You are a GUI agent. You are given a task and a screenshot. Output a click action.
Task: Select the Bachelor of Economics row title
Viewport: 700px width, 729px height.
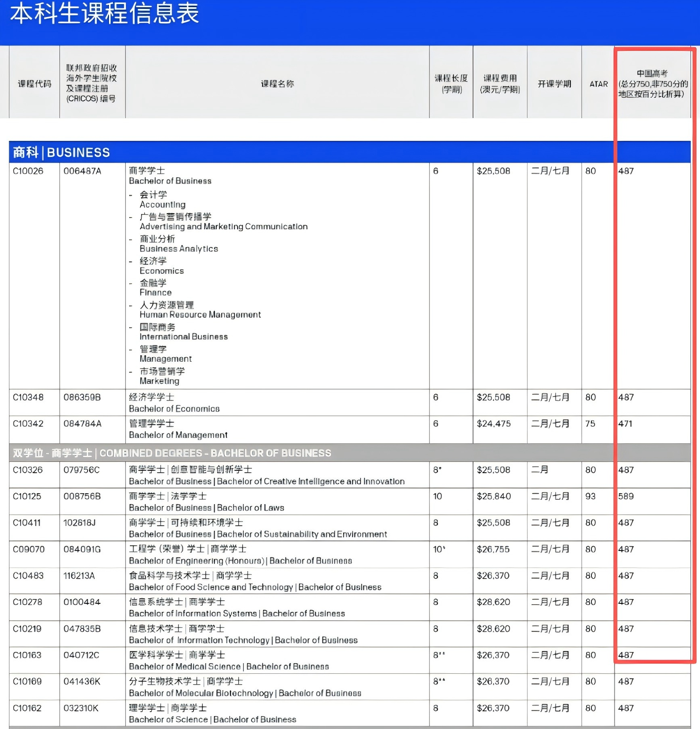pyautogui.click(x=174, y=408)
